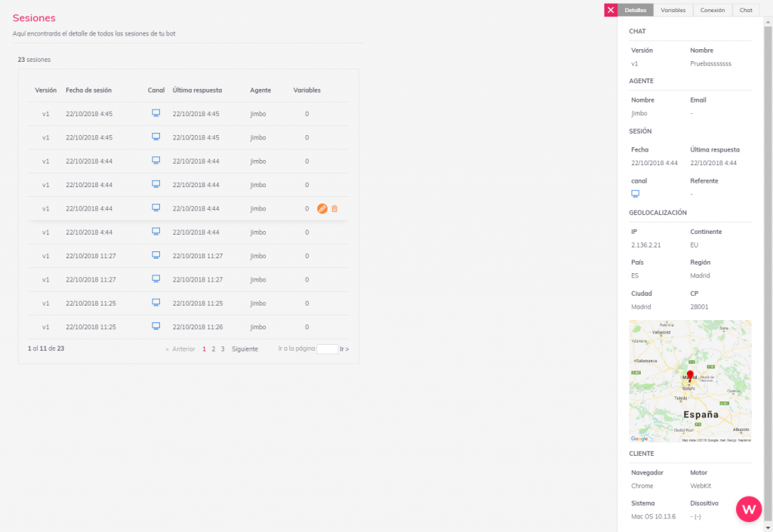Click the details panel vertical scrollbar
773x532 pixels.
click(768, 226)
